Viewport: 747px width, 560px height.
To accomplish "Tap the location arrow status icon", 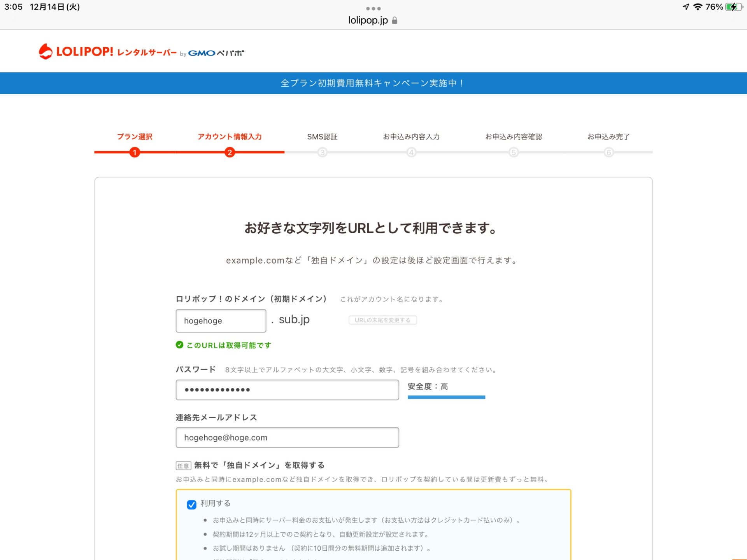I will (686, 7).
